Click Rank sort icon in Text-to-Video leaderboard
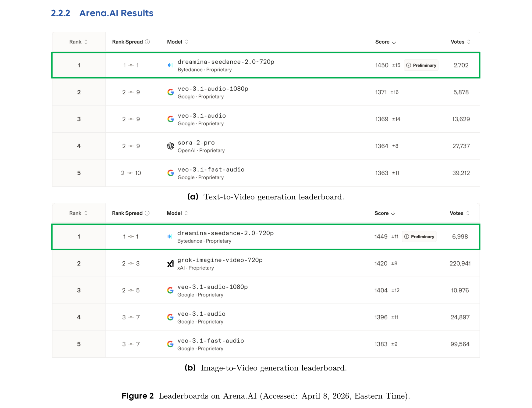532x408 pixels. point(86,42)
